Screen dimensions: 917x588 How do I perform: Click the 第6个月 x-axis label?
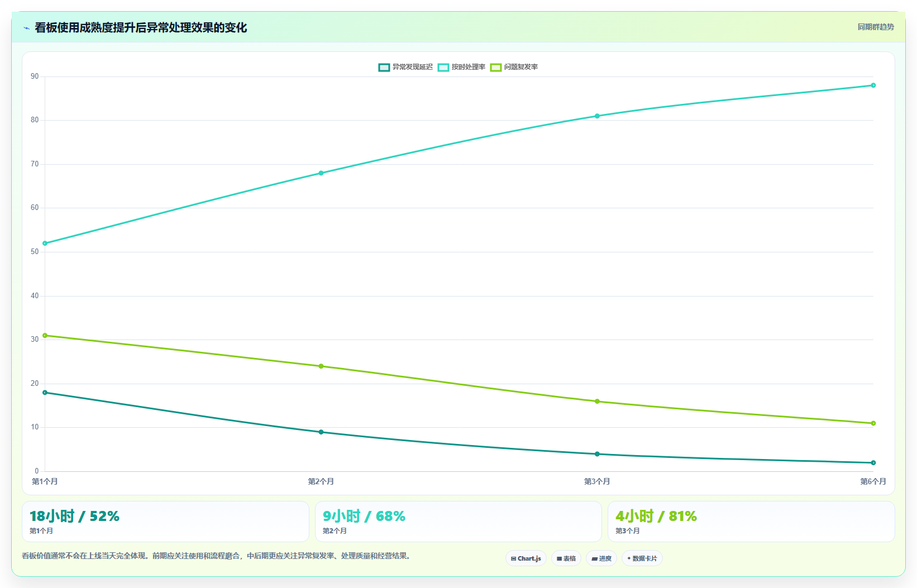(x=873, y=481)
